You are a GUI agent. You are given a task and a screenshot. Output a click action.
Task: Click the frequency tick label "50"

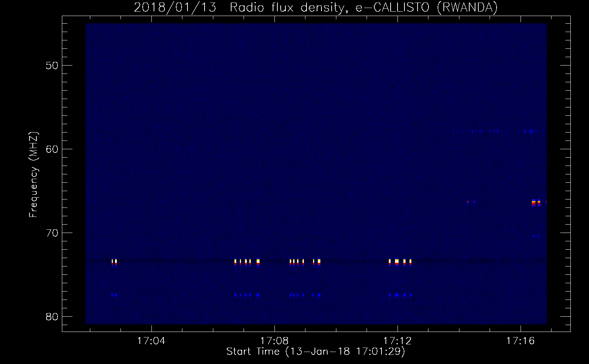(x=52, y=66)
